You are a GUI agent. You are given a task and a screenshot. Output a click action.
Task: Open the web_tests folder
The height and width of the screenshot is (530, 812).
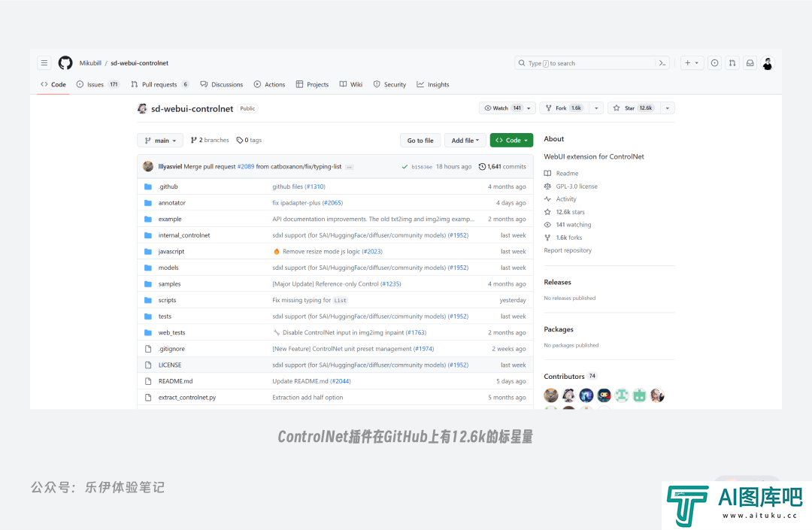[172, 333]
